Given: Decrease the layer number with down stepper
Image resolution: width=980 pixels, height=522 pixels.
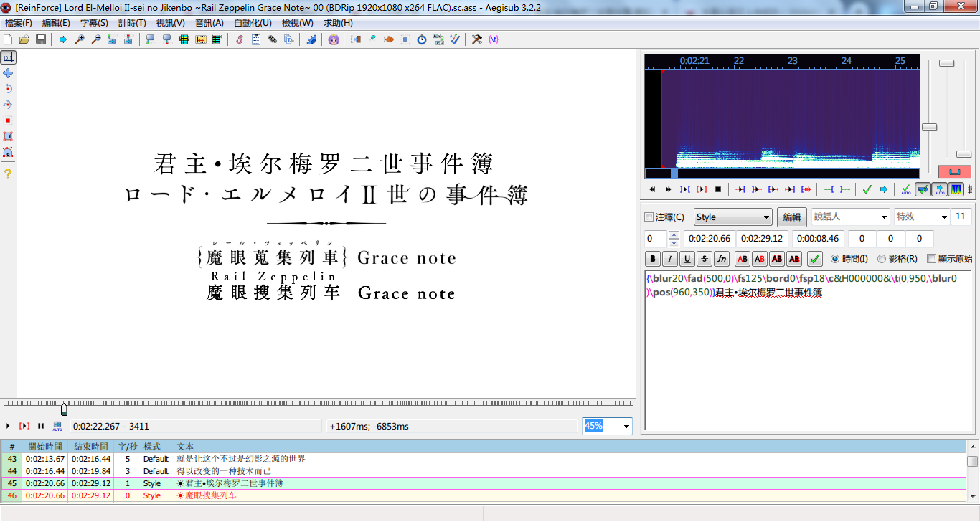Looking at the screenshot, I should pyautogui.click(x=674, y=243).
